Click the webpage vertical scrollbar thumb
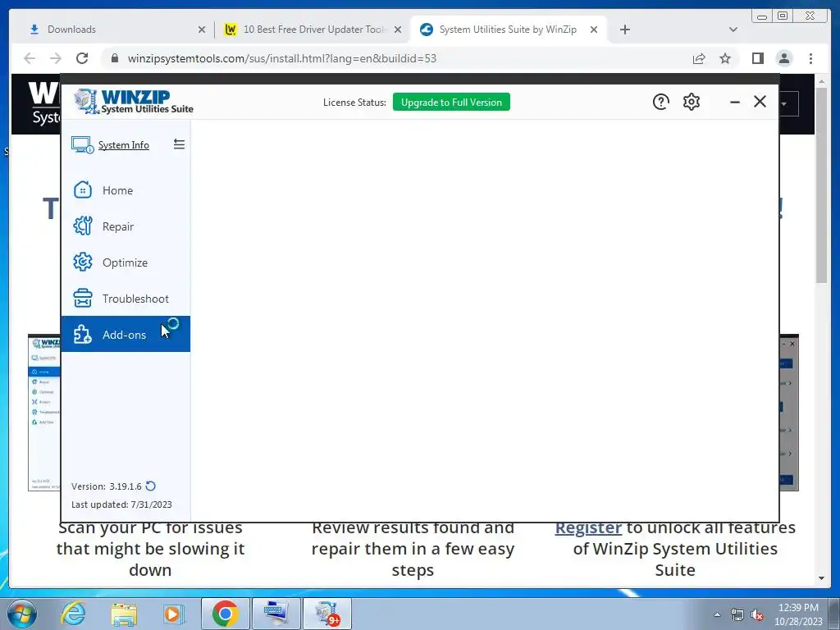 [x=822, y=185]
